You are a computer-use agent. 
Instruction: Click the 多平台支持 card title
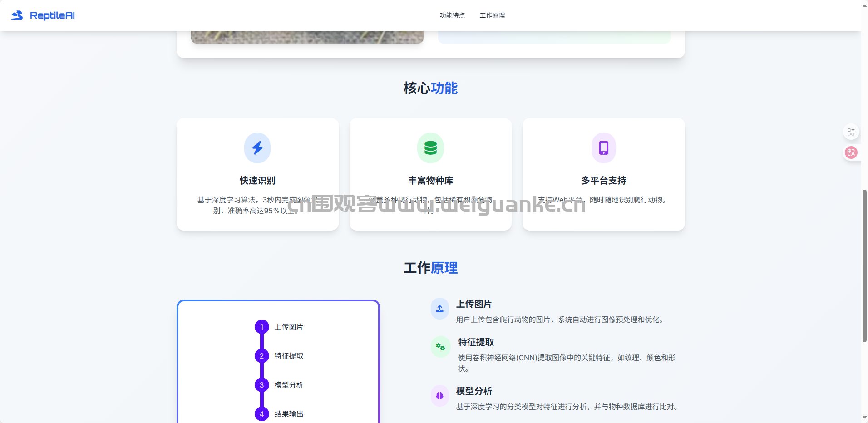pos(603,181)
